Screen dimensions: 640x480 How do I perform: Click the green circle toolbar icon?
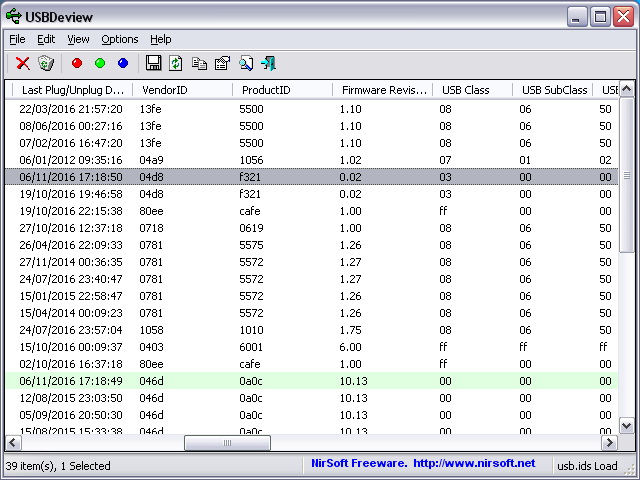point(100,63)
